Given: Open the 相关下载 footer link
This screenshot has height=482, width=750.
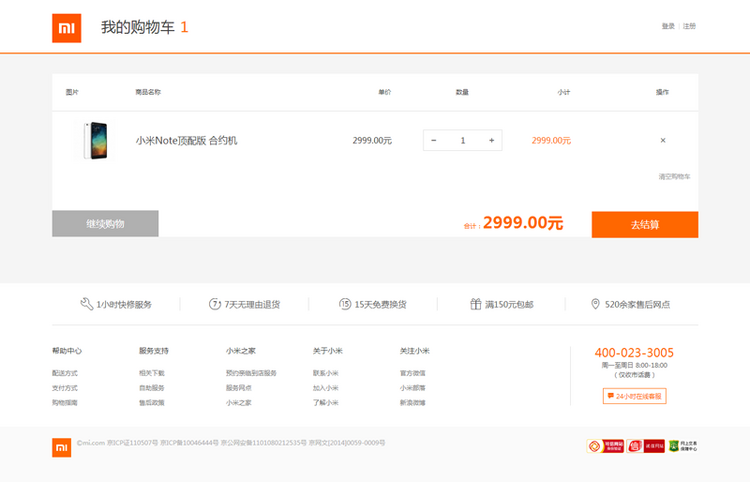Looking at the screenshot, I should click(152, 373).
